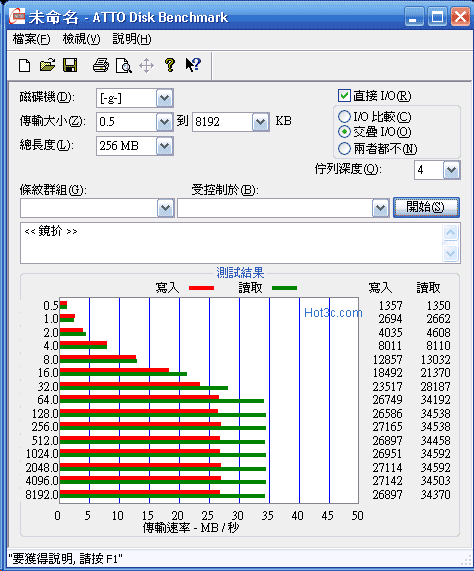Click the description box scroll down arrow
The image size is (474, 571).
click(451, 253)
